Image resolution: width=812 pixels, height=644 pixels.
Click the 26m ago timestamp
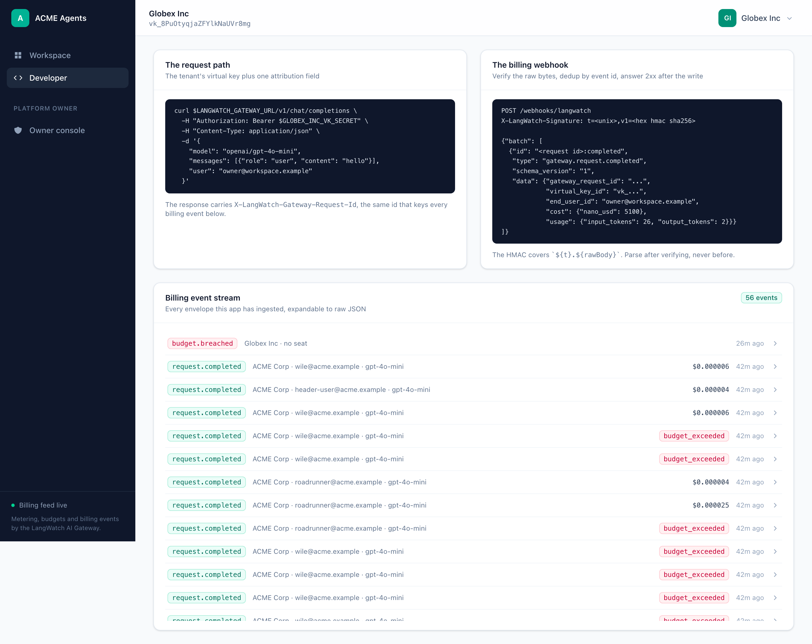(x=749, y=343)
